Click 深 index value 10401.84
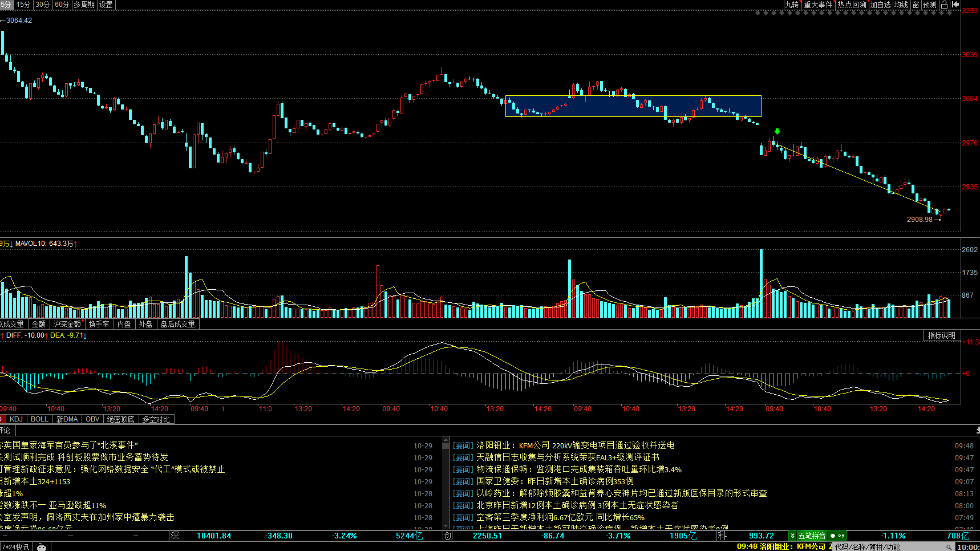The height and width of the screenshot is (551, 980). (214, 536)
